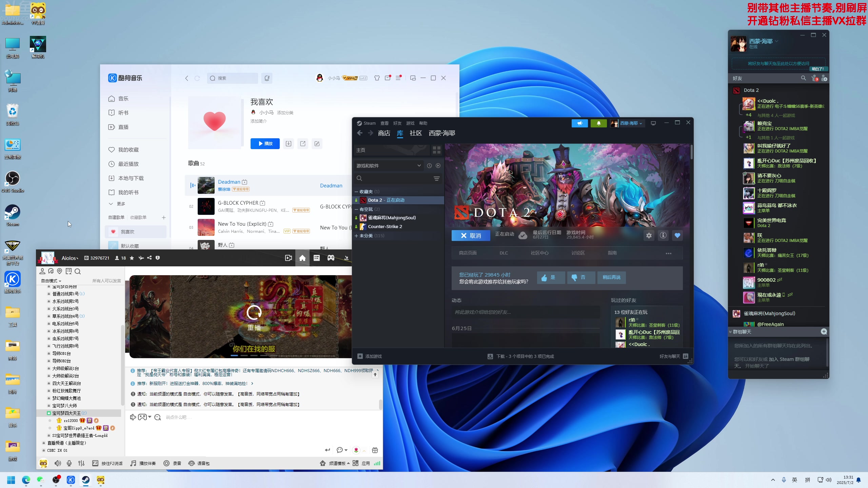Open YY channel home icon
This screenshot has width=868, height=488.
(302, 258)
